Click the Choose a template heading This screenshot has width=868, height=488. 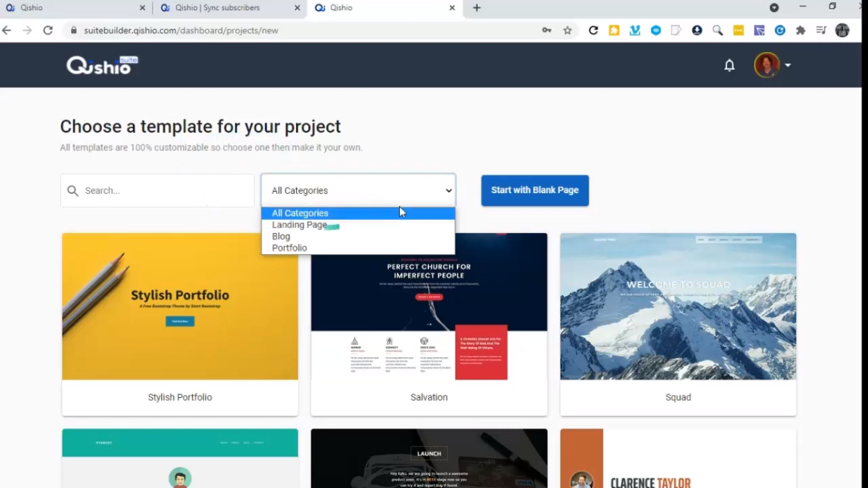[201, 126]
